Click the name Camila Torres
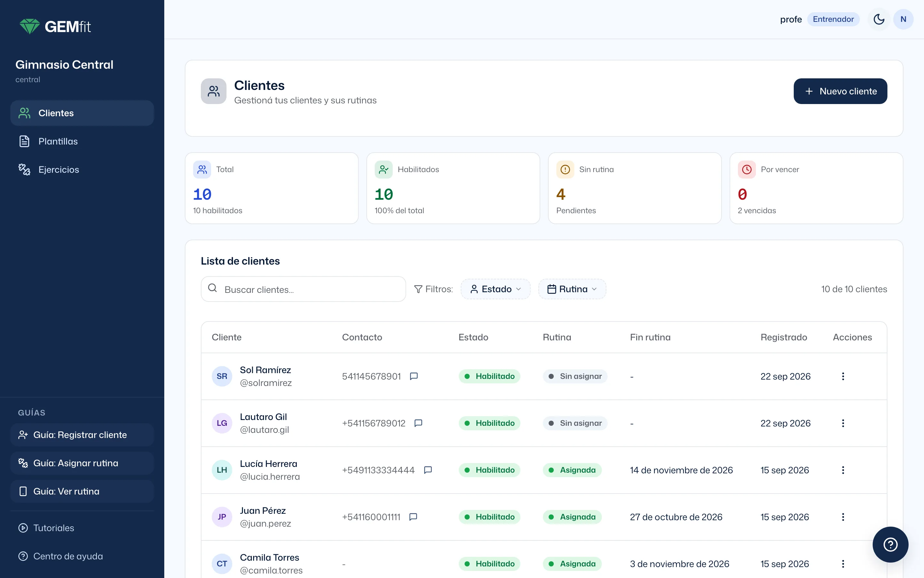This screenshot has height=578, width=924. pos(269,557)
